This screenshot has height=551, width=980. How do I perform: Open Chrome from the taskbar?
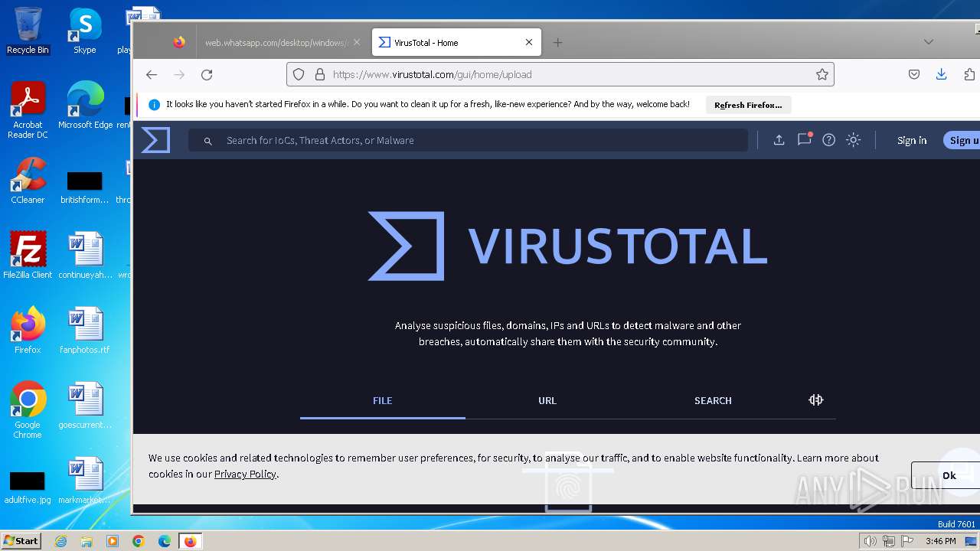pyautogui.click(x=139, y=541)
